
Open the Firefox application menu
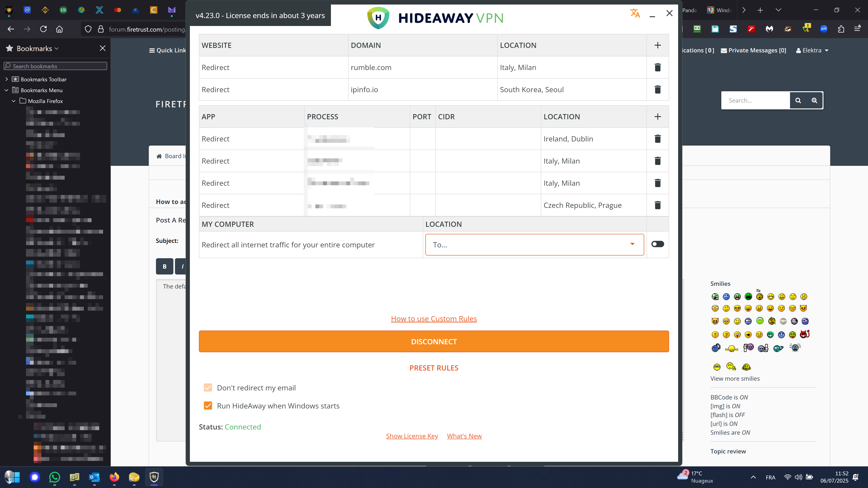858,29
